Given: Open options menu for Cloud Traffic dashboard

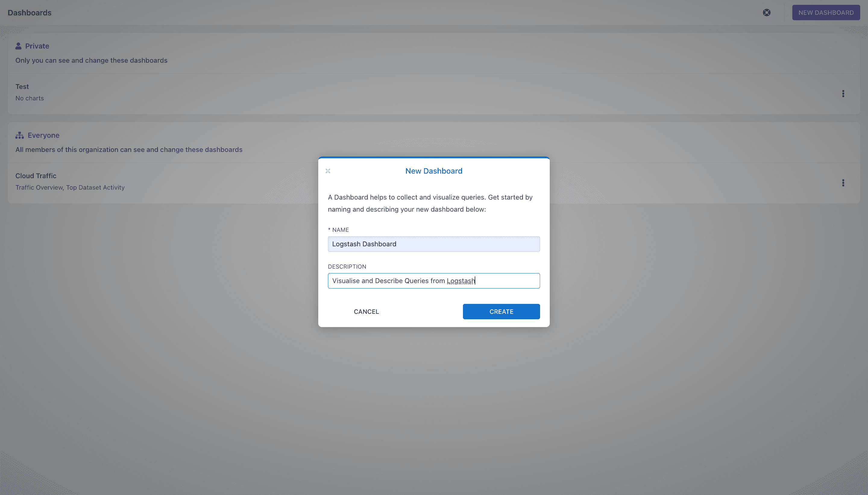Looking at the screenshot, I should tap(843, 183).
